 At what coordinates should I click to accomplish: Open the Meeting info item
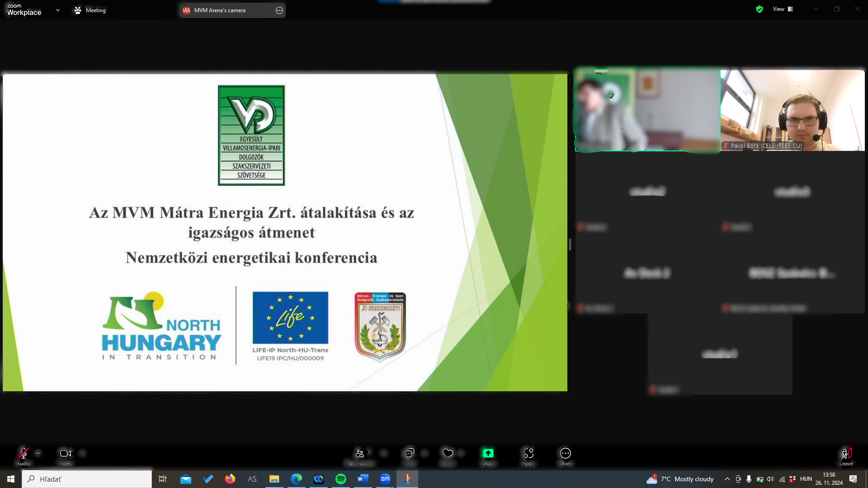[x=90, y=10]
